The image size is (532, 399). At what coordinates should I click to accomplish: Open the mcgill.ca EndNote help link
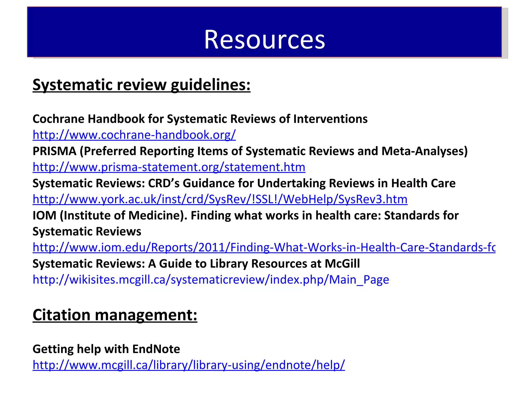pos(189,365)
